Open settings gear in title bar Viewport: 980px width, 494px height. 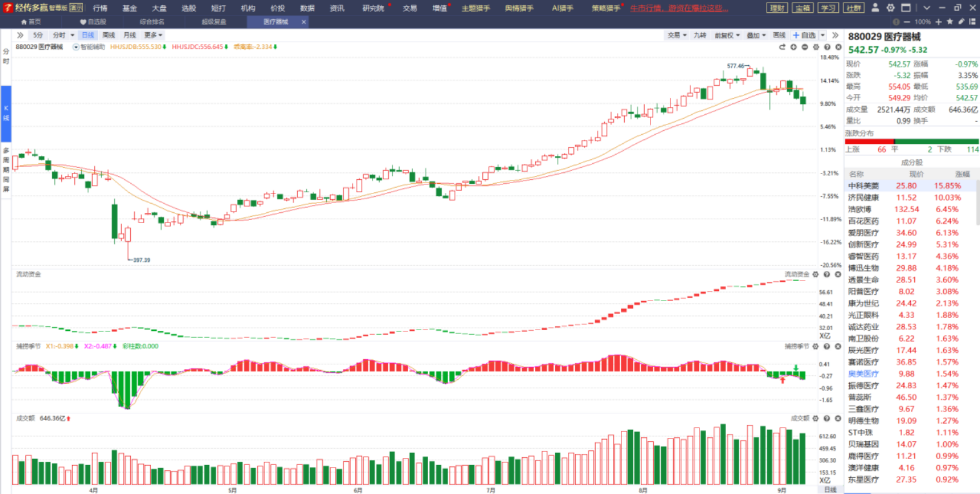click(x=890, y=8)
